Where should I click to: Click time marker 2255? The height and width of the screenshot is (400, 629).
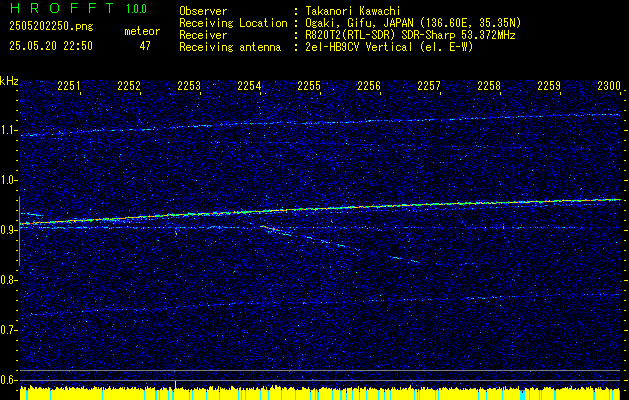pos(309,85)
